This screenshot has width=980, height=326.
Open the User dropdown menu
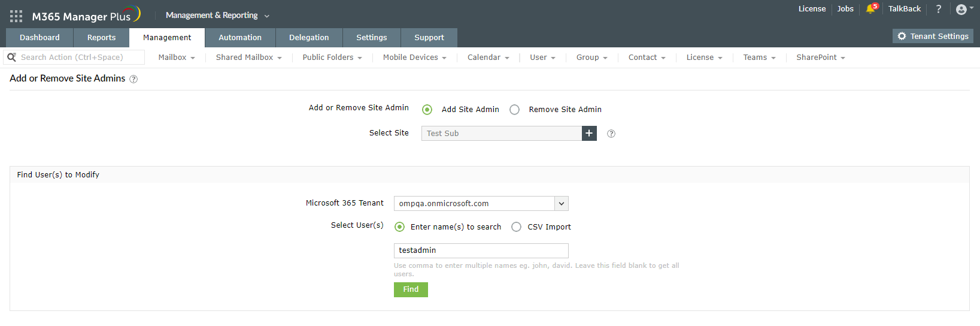[x=542, y=58]
